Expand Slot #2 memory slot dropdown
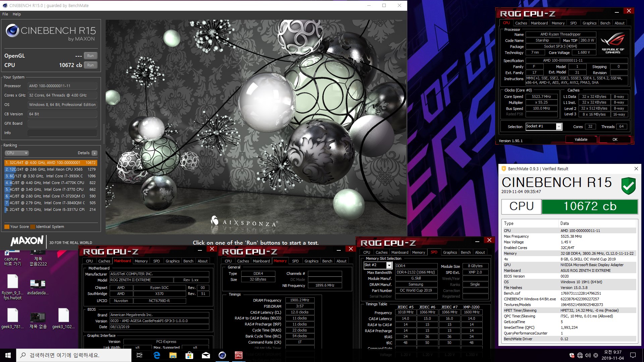Screen dimensions: 644x362 pyautogui.click(x=389, y=265)
